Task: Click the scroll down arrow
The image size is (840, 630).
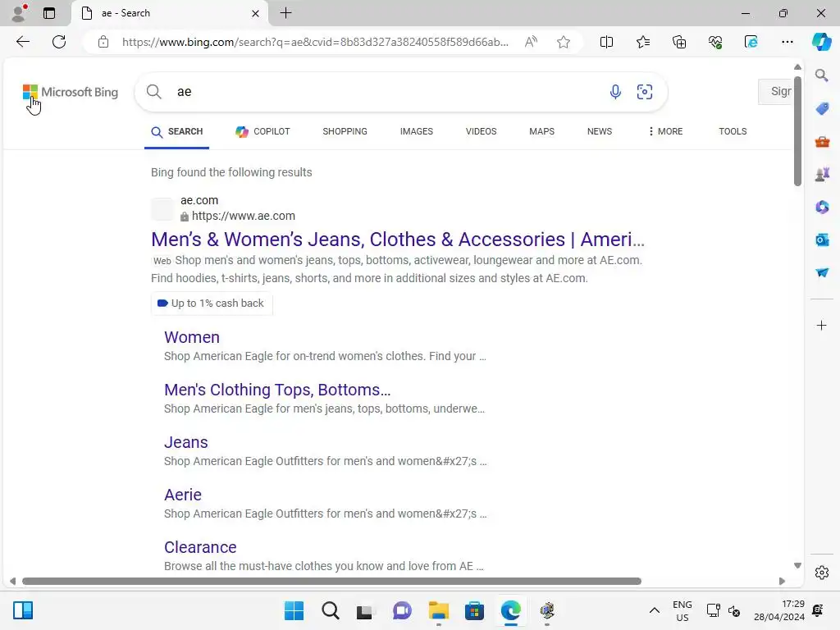Action: 797,566
